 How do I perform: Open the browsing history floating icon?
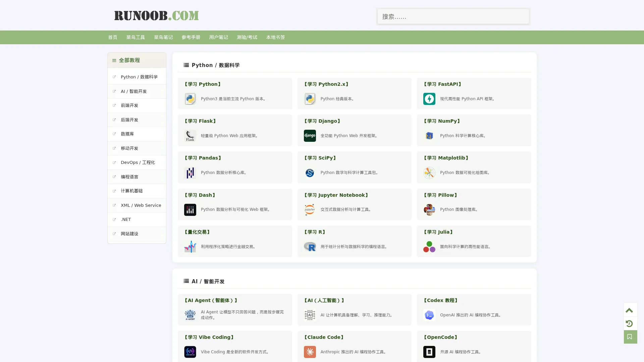tap(631, 323)
